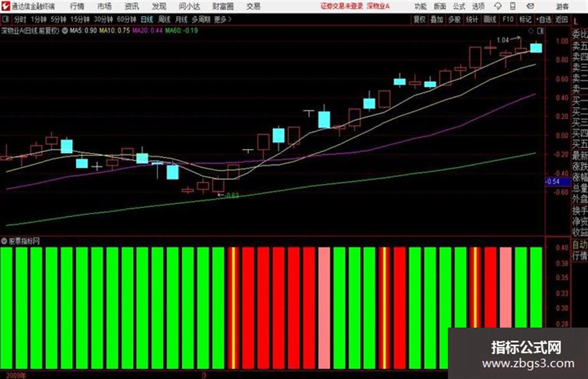Click the 返回 back button
Screen dimensions: 588x379
click(561, 19)
